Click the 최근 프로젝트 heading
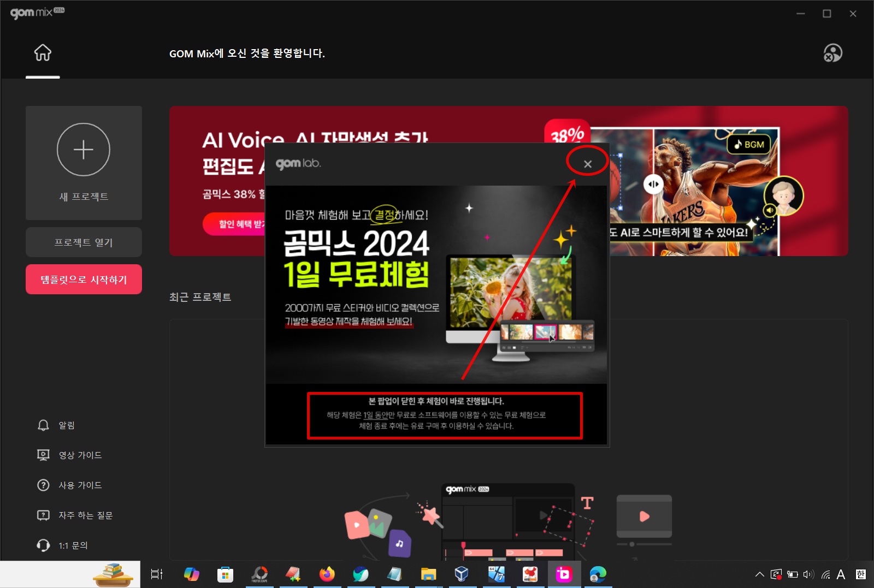874x588 pixels. point(200,297)
